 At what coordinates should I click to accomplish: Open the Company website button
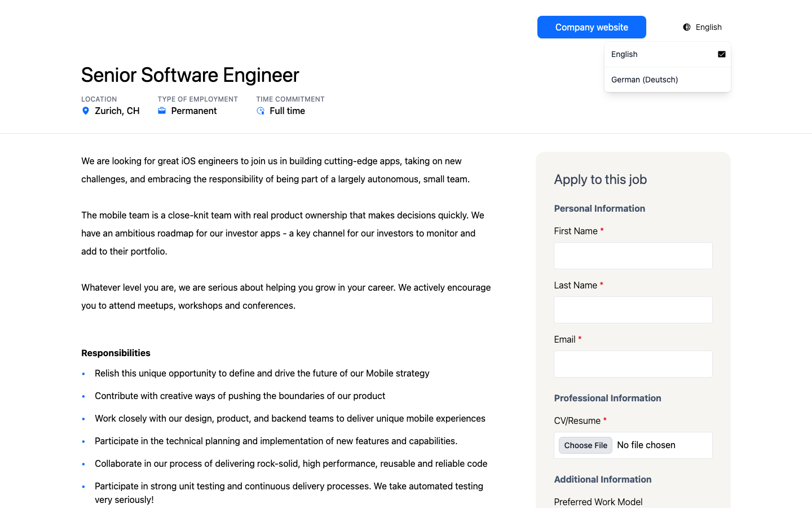592,27
